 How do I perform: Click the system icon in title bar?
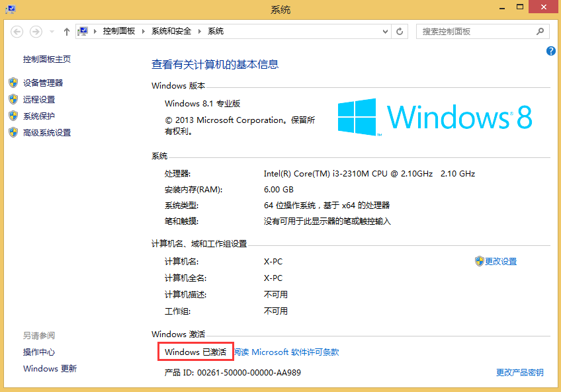pos(11,9)
